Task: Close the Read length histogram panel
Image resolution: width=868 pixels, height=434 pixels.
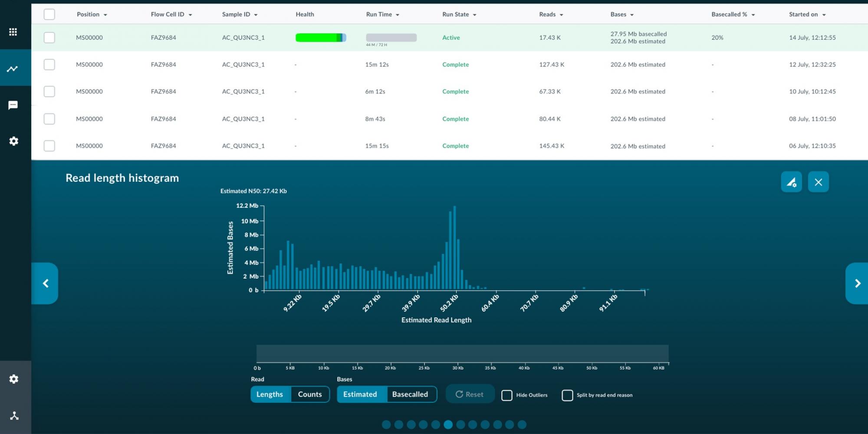Action: pos(819,182)
